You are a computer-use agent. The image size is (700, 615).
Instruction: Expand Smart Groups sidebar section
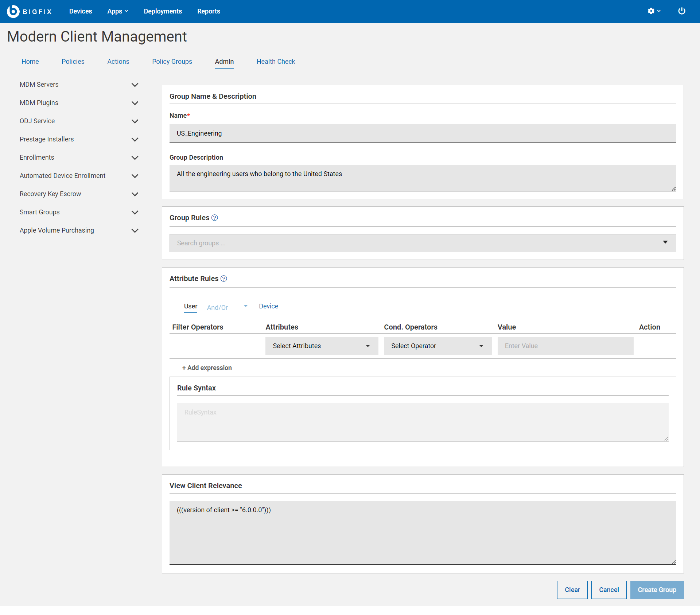[135, 212]
